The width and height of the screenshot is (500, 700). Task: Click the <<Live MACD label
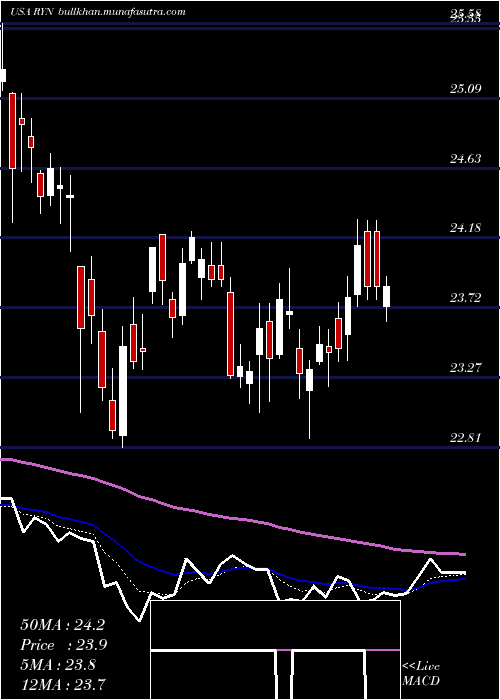pyautogui.click(x=421, y=674)
